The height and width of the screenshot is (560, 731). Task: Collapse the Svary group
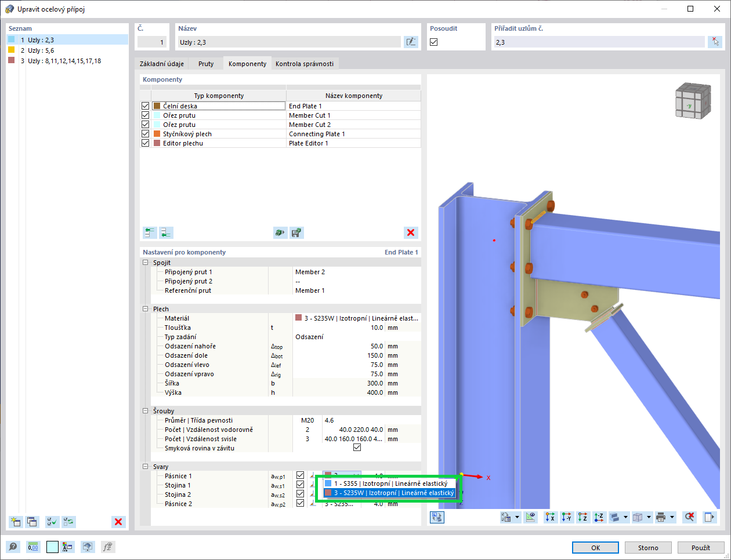[146, 467]
